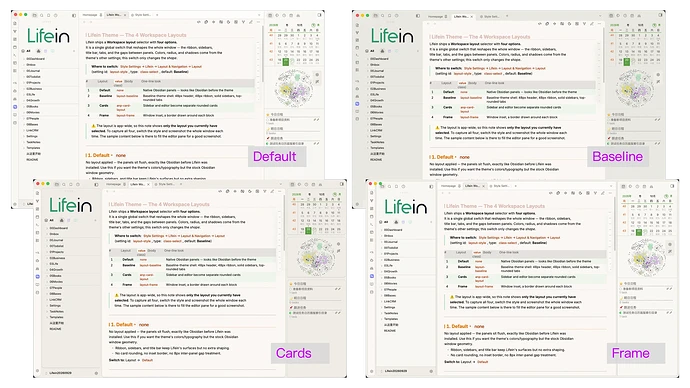Toggle the right sidebar in Baseline window
The width and height of the screenshot is (690, 388).
660,15
